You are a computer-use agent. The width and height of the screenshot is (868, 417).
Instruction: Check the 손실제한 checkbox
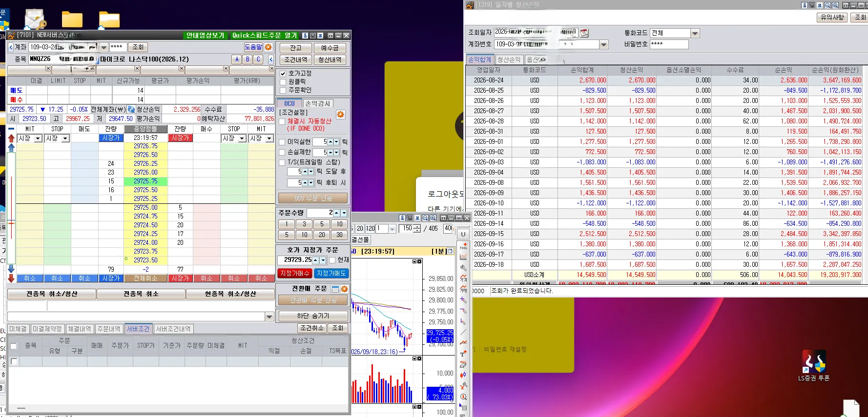coord(282,152)
